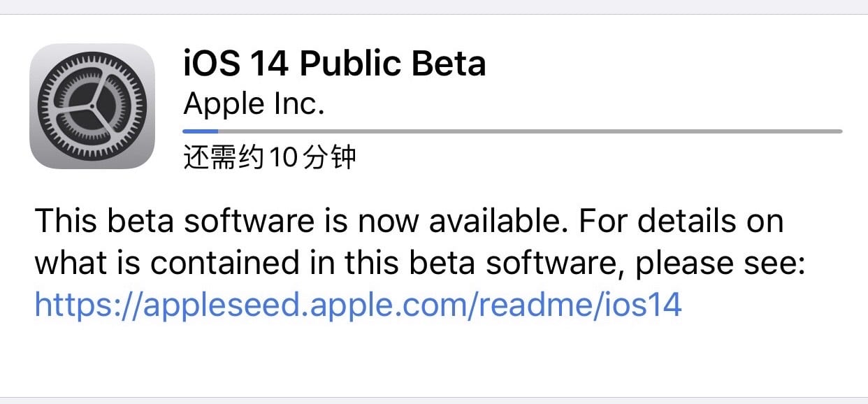Tap the blue filled portion of progress bar
Screen dimensions: 868x404
click(199, 131)
